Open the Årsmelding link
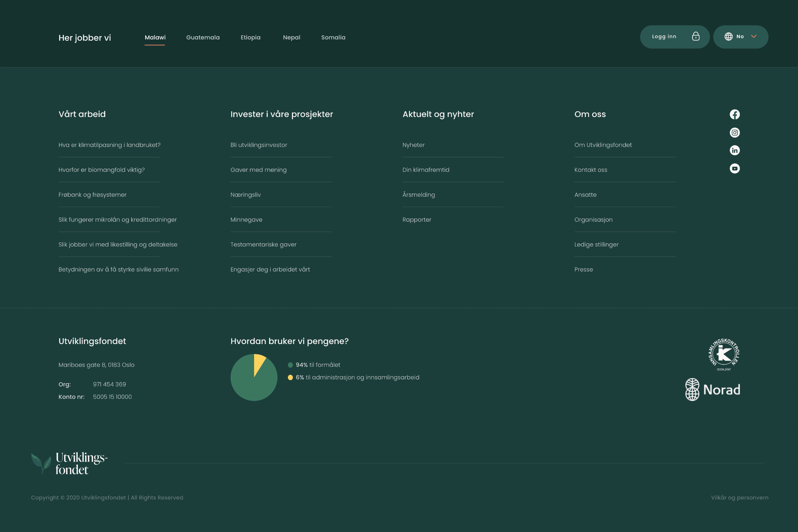Screen dimensions: 798x532 418,195
